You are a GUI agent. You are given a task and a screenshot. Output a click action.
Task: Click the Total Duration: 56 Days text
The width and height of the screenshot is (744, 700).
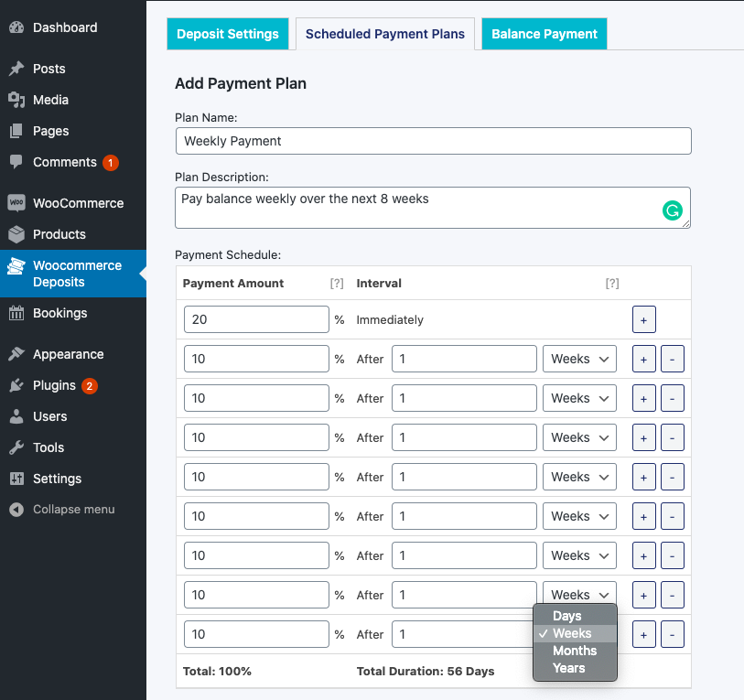pyautogui.click(x=426, y=671)
